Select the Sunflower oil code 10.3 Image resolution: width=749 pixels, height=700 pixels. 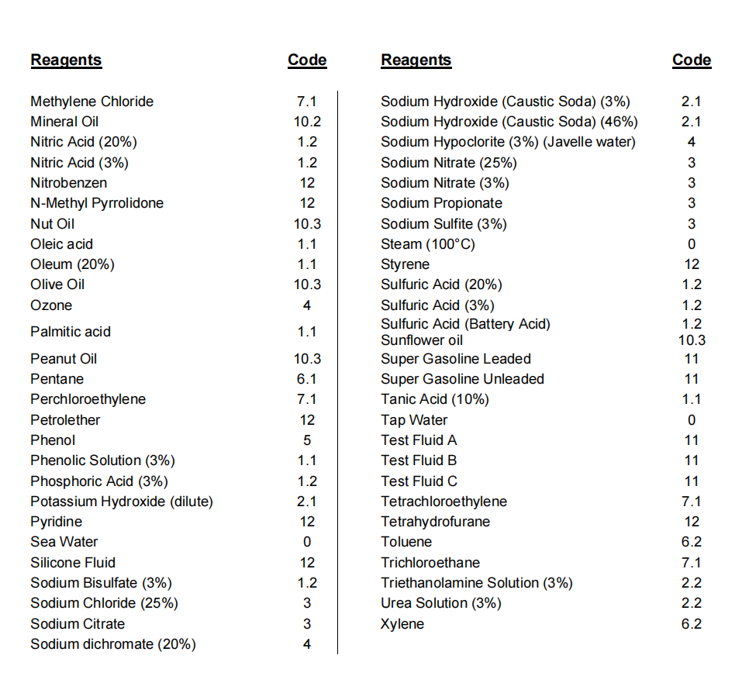[x=692, y=340]
